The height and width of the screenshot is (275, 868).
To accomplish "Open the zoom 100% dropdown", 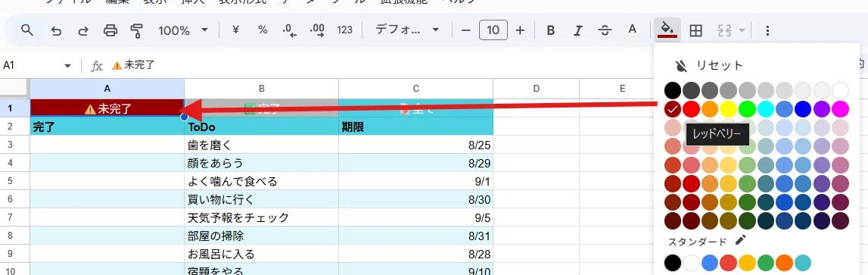I will [x=183, y=30].
